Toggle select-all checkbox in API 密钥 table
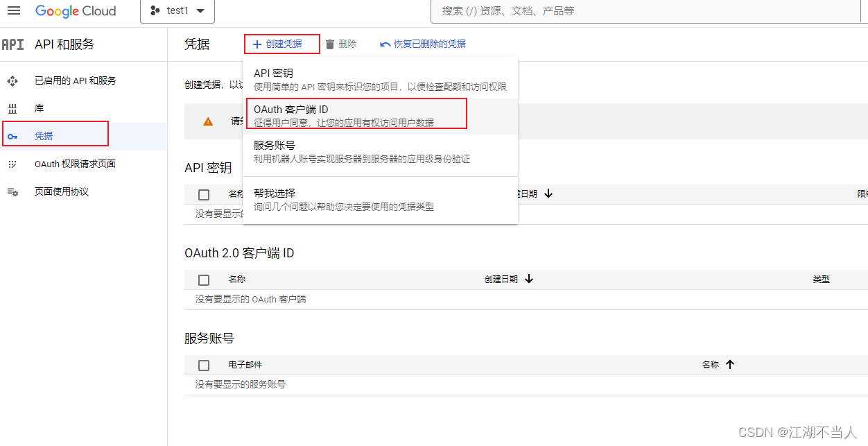Screen dimensions: 868x446 [204, 195]
